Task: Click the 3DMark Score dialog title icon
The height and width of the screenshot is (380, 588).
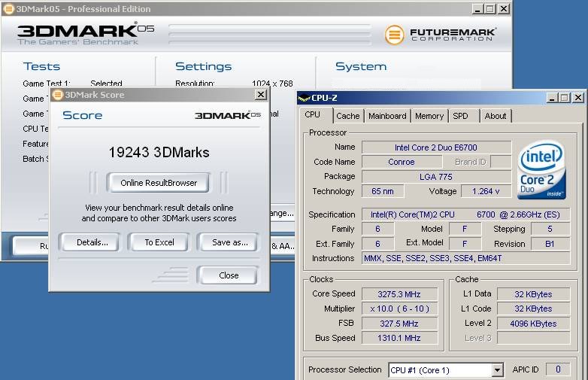Action: [57, 95]
